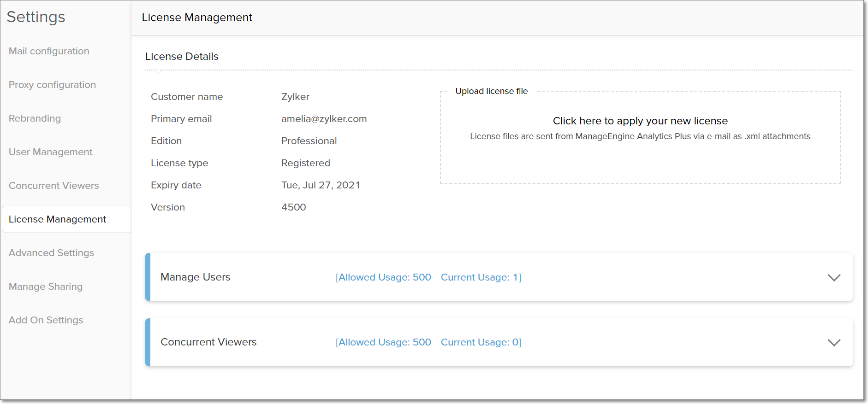
Task: Select License Management sidebar tab
Action: pos(57,219)
